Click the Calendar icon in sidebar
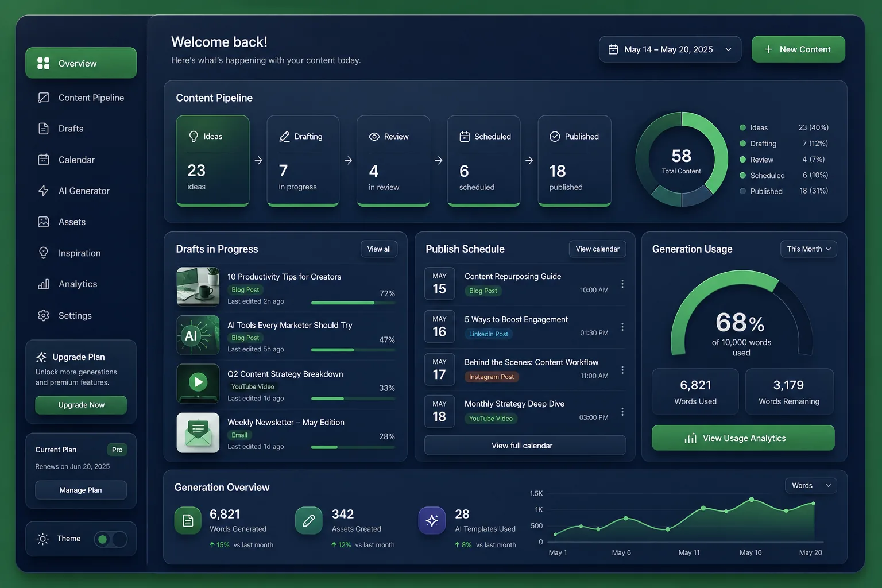 tap(43, 160)
